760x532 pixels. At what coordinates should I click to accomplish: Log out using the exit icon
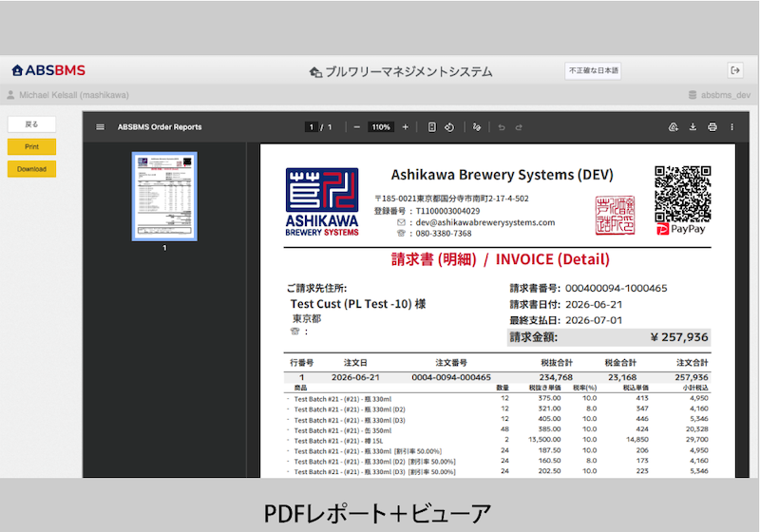point(735,70)
